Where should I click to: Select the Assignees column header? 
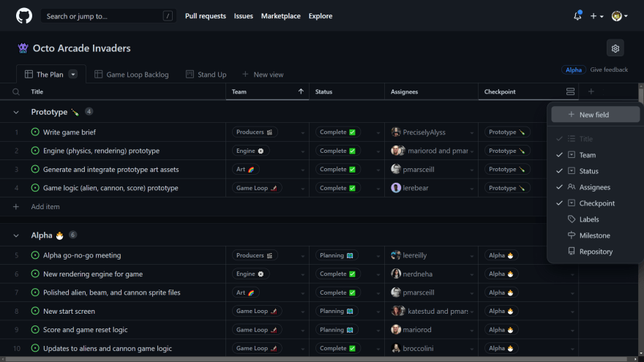pyautogui.click(x=431, y=91)
